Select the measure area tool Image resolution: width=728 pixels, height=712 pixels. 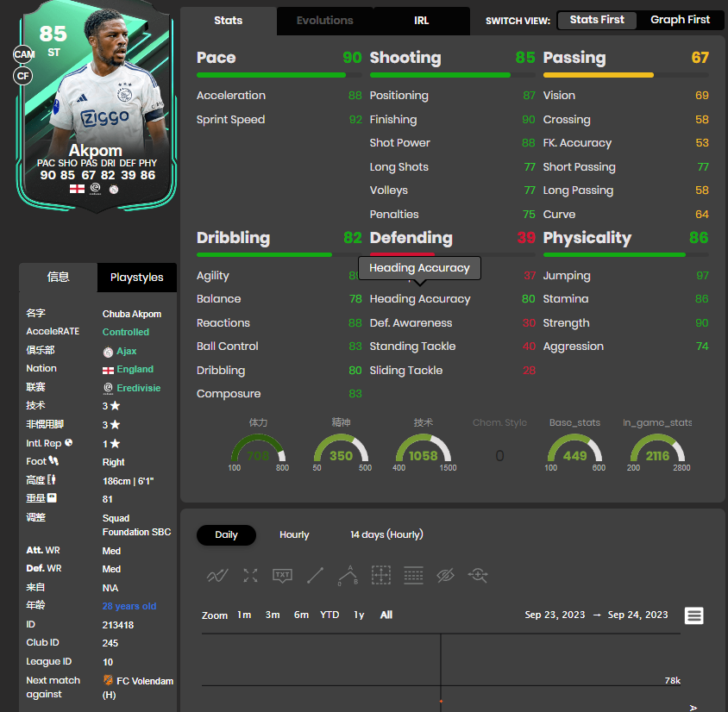click(x=380, y=576)
